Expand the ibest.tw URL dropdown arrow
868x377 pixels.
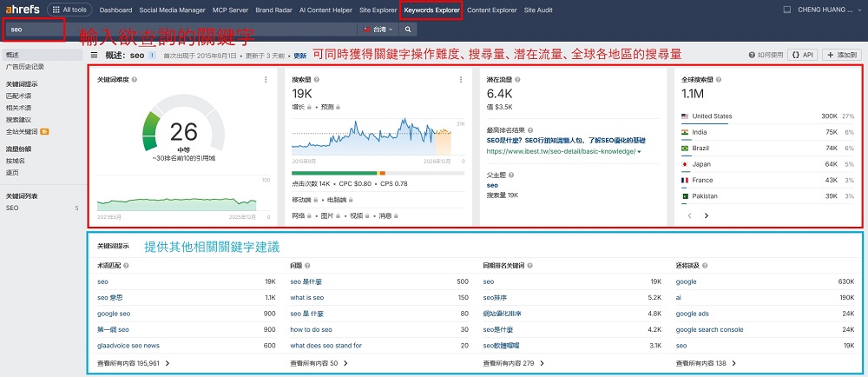tap(639, 152)
